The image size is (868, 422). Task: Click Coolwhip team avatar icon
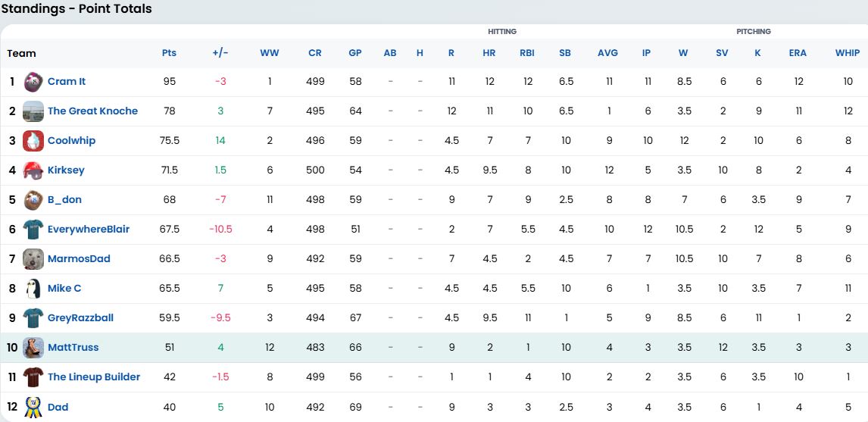[33, 141]
